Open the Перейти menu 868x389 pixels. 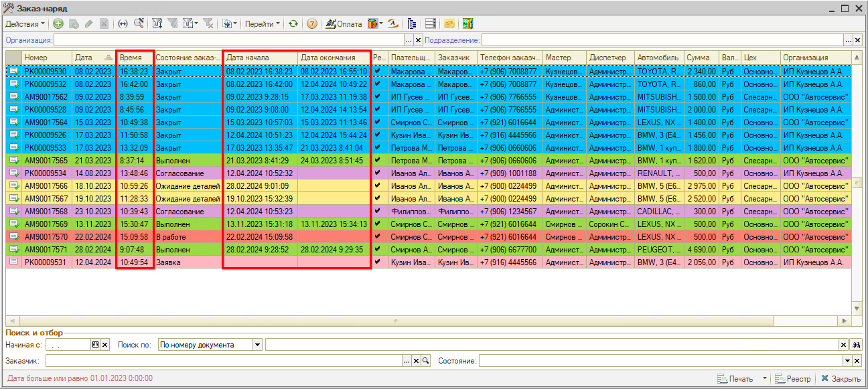(263, 23)
